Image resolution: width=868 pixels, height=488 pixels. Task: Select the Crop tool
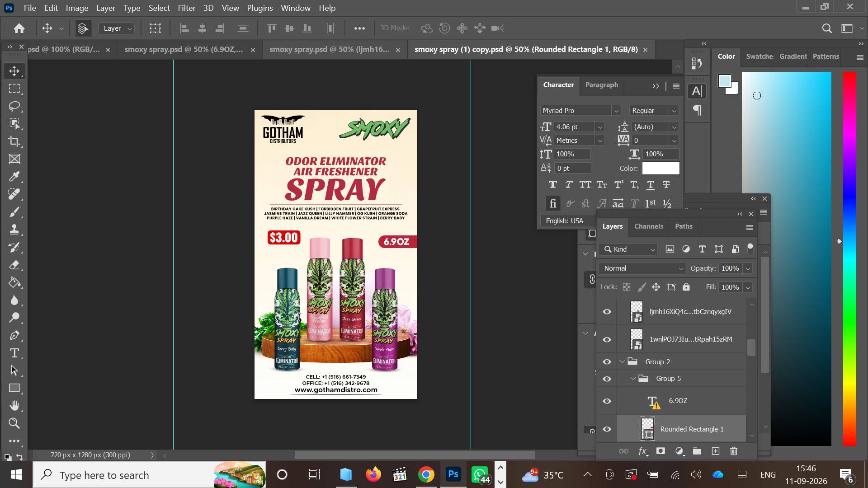[x=14, y=141]
